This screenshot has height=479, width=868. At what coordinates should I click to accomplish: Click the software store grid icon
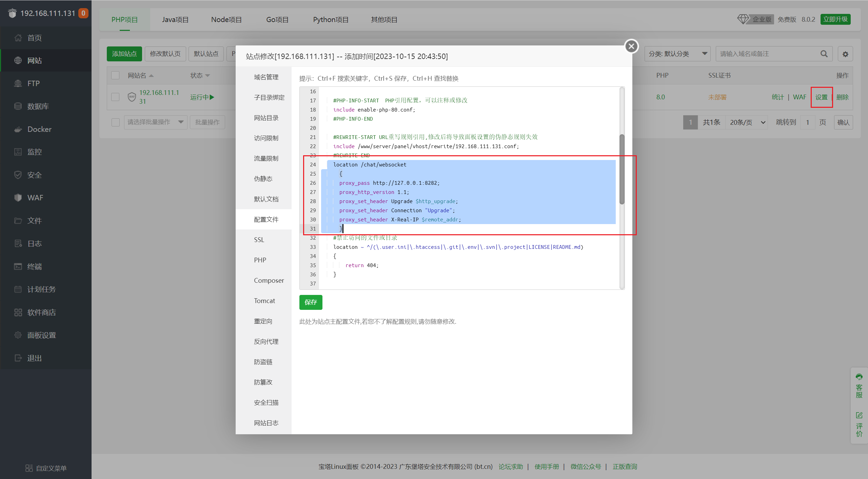[18, 312]
